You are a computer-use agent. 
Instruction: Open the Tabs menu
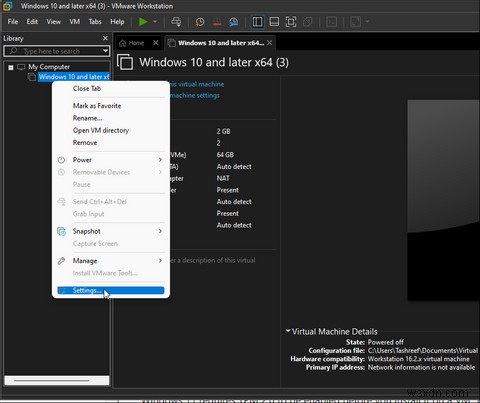point(95,22)
